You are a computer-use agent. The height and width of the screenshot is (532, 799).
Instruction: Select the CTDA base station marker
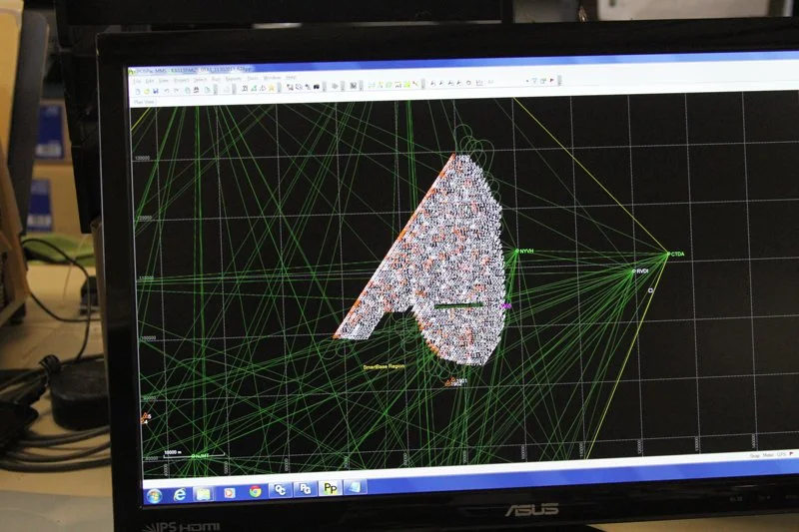668,254
